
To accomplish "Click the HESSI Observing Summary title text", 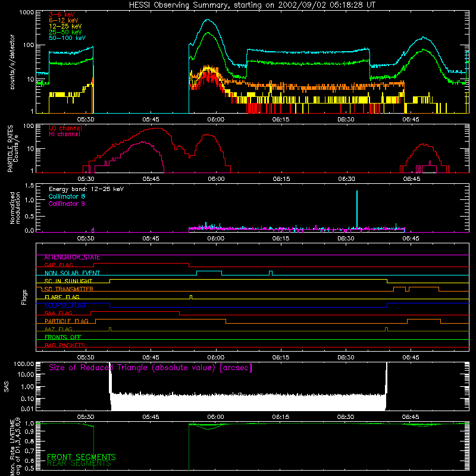I will (x=252, y=5).
